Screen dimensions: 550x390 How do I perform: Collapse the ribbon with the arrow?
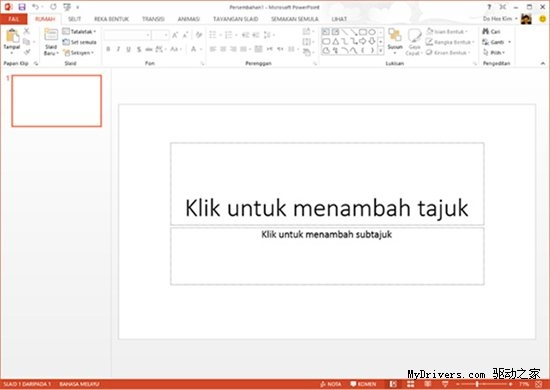[543, 63]
